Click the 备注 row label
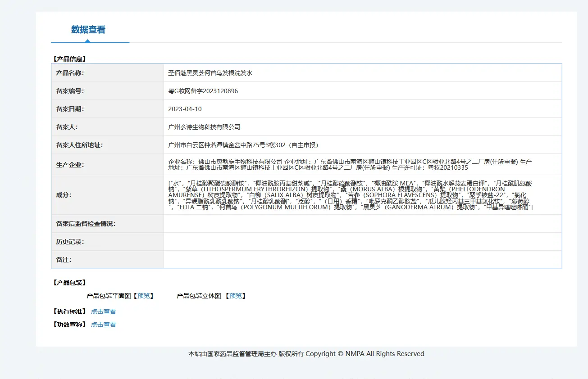 pyautogui.click(x=64, y=260)
